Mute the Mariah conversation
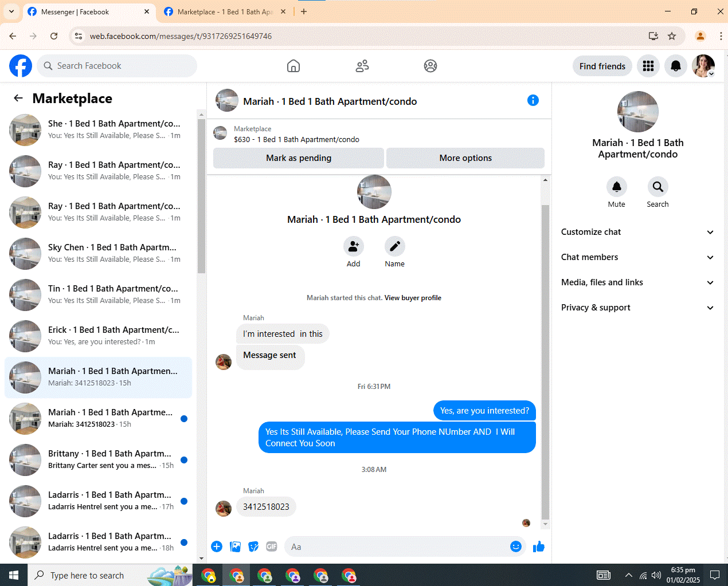 (617, 187)
